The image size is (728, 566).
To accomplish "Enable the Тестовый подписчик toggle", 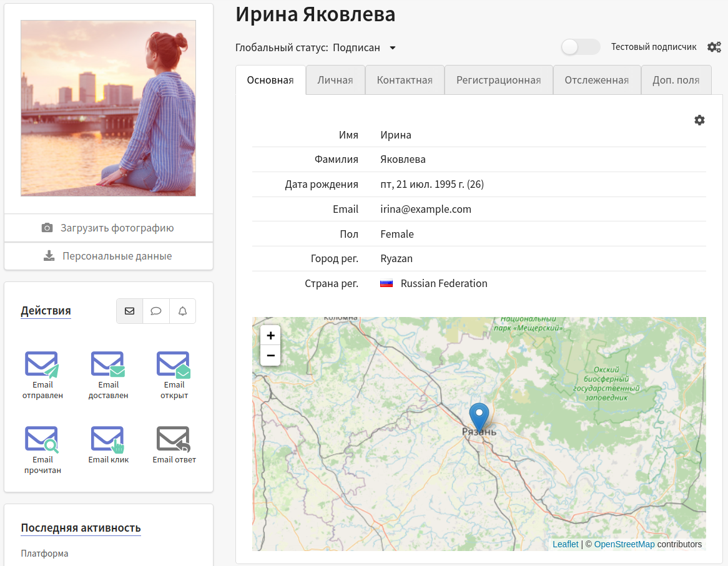I will point(580,47).
